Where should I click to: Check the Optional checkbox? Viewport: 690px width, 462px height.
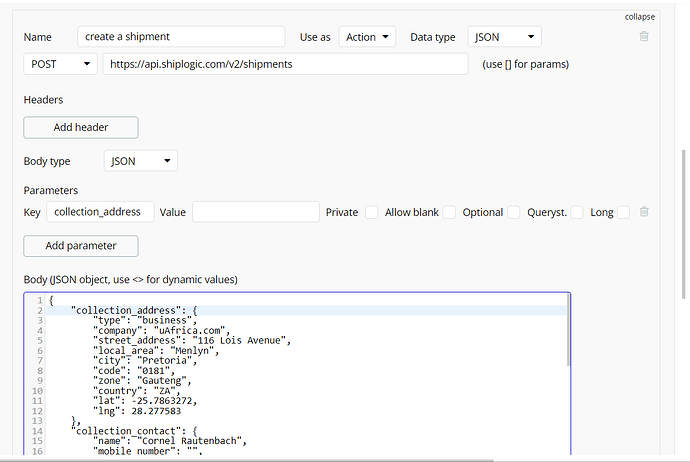pos(513,212)
